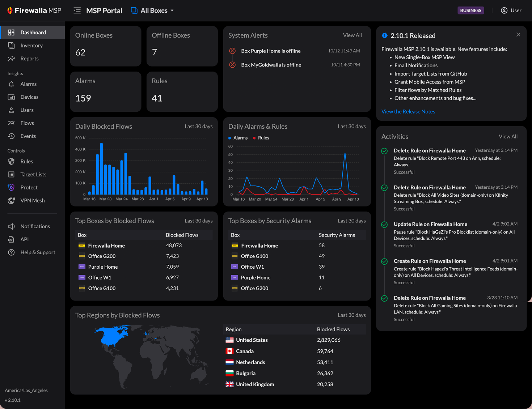Open Devices via its sidebar icon

[11, 97]
